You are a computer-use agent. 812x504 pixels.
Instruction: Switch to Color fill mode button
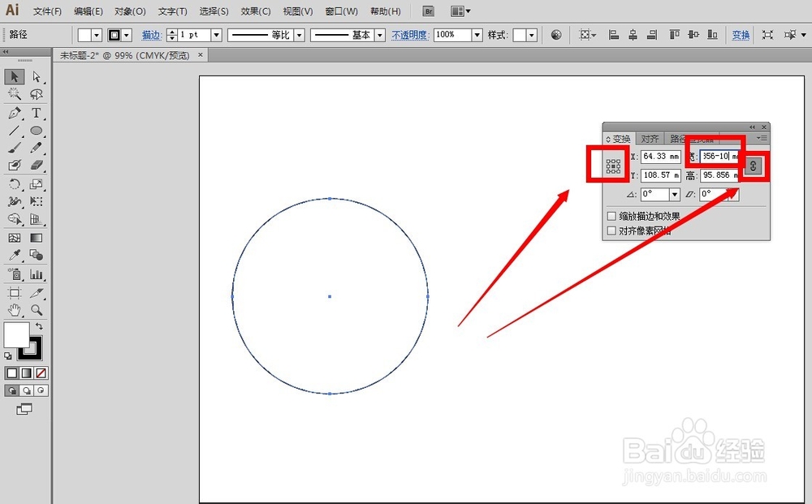(12, 373)
